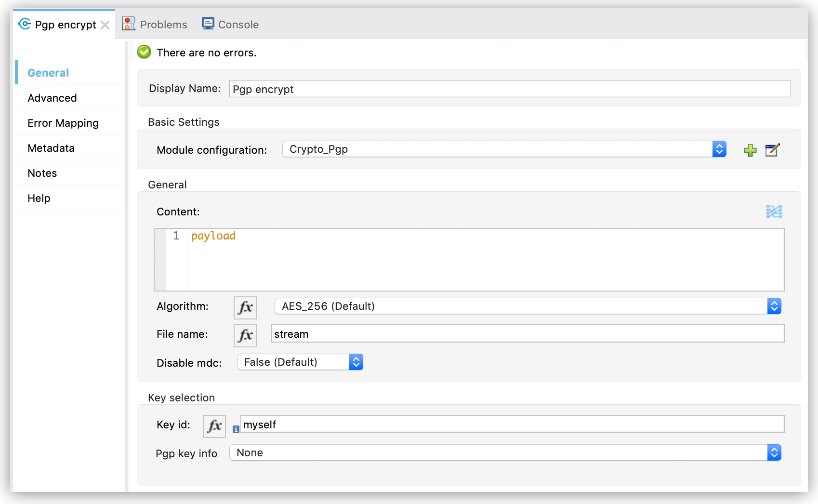Click the Pgp encrypt tab icon
This screenshot has height=504, width=818.
(24, 24)
